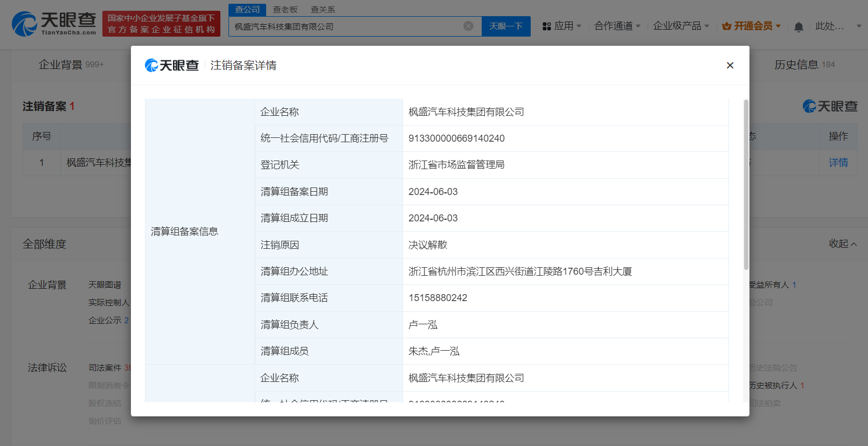Collapse the 全部维度 section with 收起
The width and height of the screenshot is (868, 446).
[x=842, y=244]
